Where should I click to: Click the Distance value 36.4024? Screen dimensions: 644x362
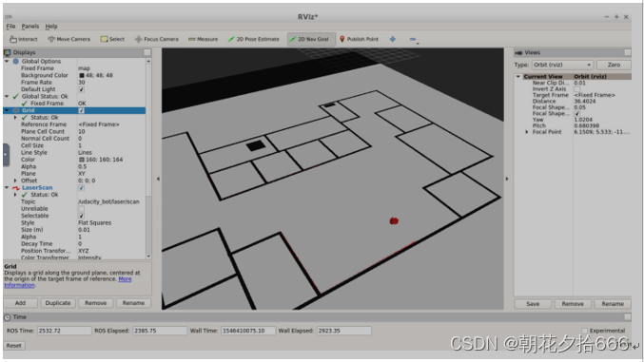pyautogui.click(x=585, y=102)
